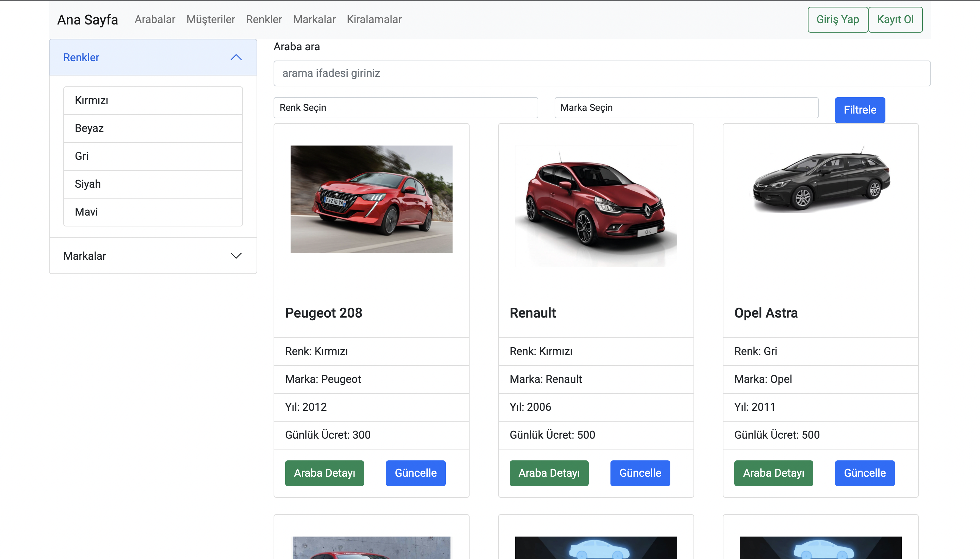Open Araba Detayı for Renault
The width and height of the screenshot is (980, 559).
(549, 473)
